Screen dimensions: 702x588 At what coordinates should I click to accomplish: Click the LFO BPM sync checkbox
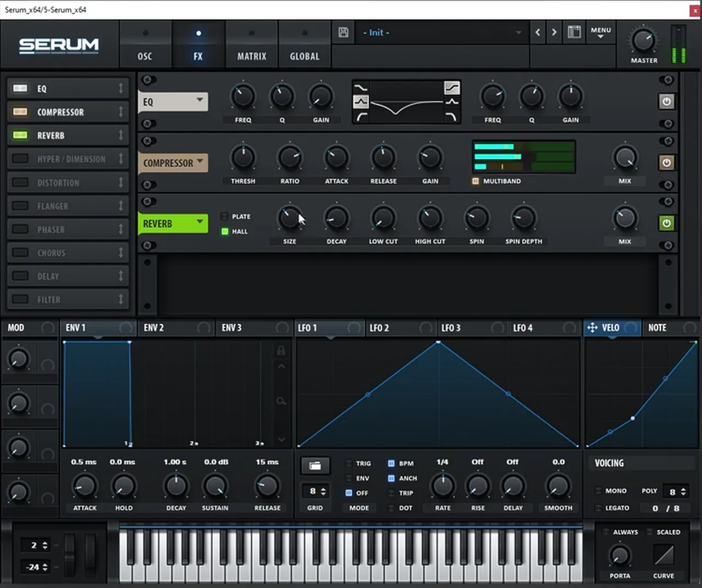click(391, 463)
